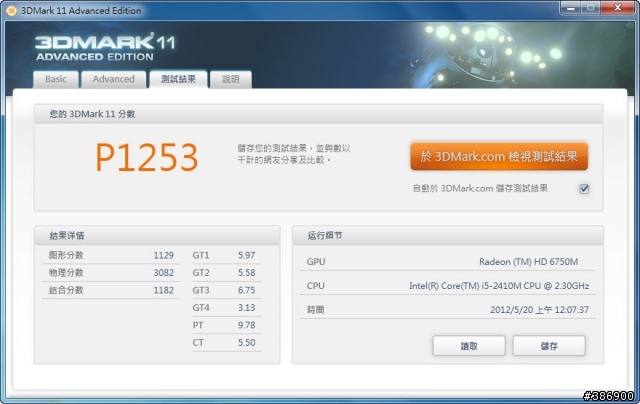Click the 儲存 save button
Viewport: 640px width, 404px height.
(x=549, y=346)
